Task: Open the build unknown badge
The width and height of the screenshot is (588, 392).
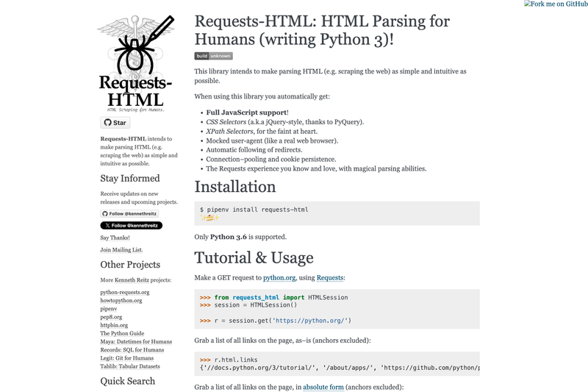Action: pos(213,56)
